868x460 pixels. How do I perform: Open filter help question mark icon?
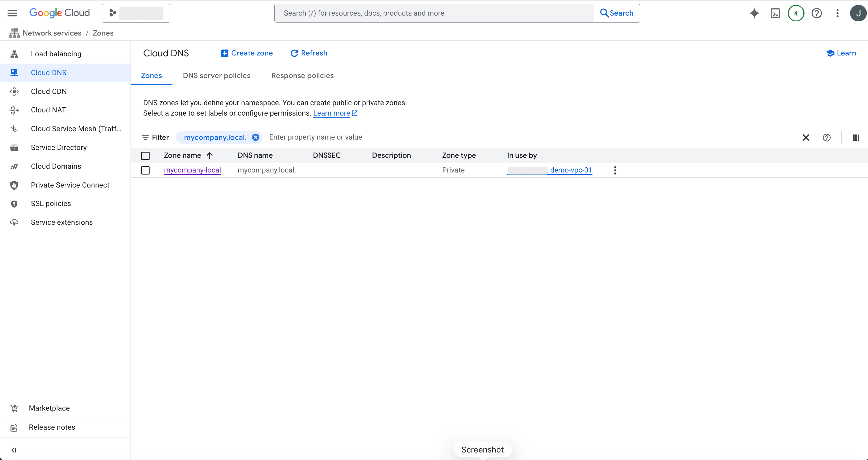827,137
